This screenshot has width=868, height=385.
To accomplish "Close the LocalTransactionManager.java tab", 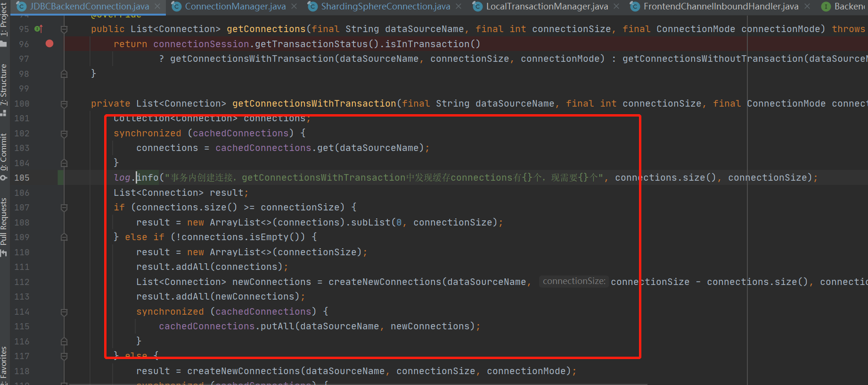I will tap(616, 7).
